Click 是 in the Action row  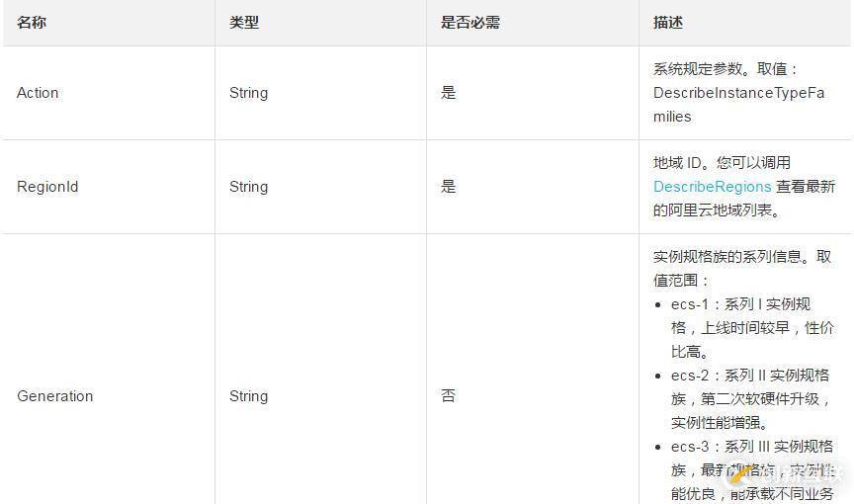tap(449, 93)
